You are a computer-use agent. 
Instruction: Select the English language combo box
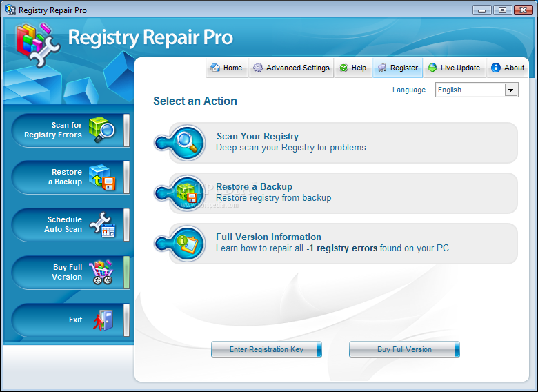point(477,90)
